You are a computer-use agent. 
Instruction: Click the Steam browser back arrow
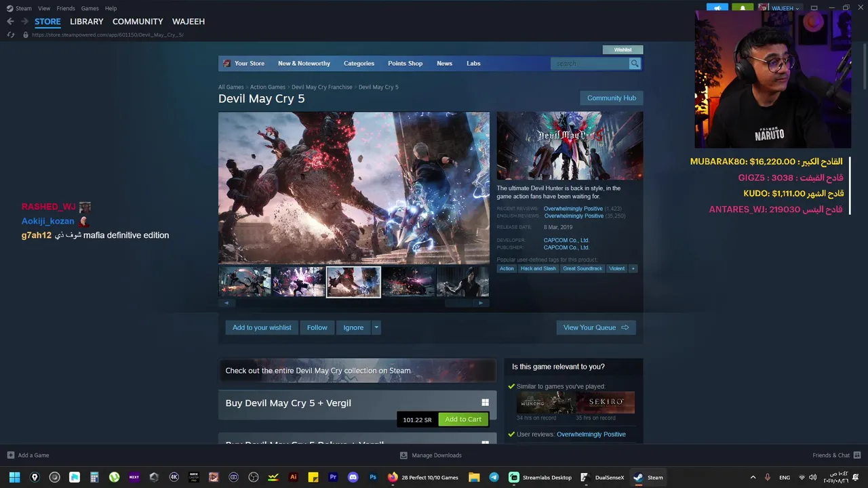[x=10, y=22]
